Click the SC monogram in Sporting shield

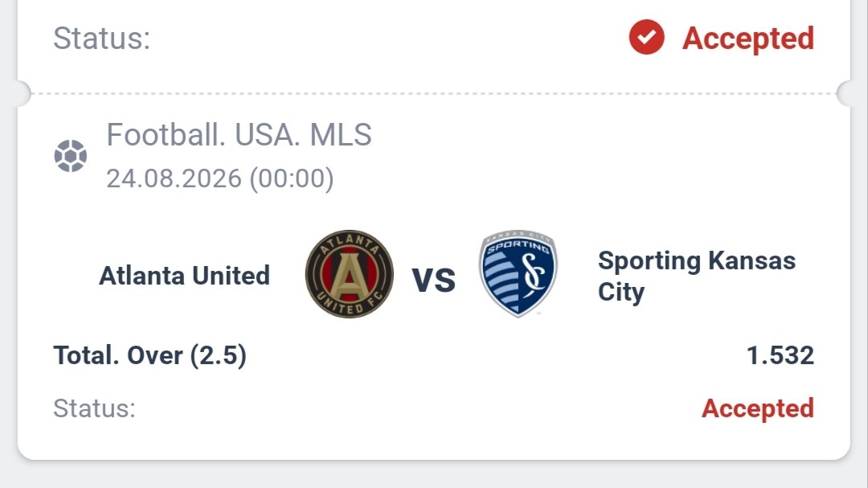click(x=534, y=273)
